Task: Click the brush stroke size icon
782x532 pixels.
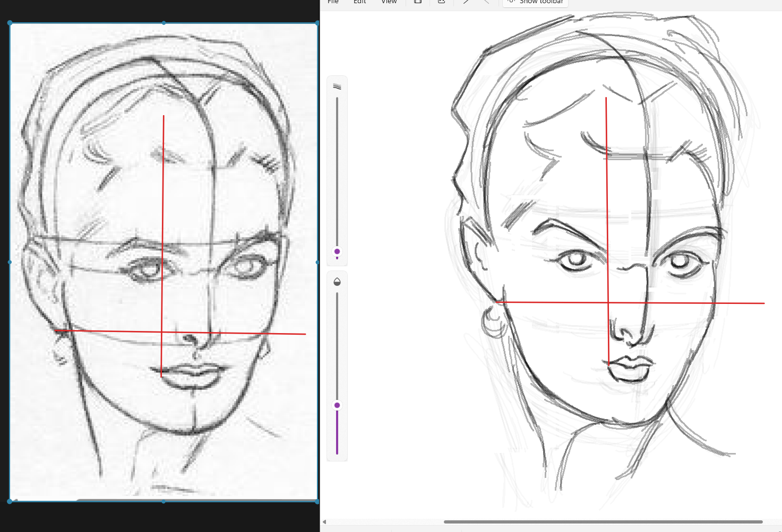Action: [337, 86]
